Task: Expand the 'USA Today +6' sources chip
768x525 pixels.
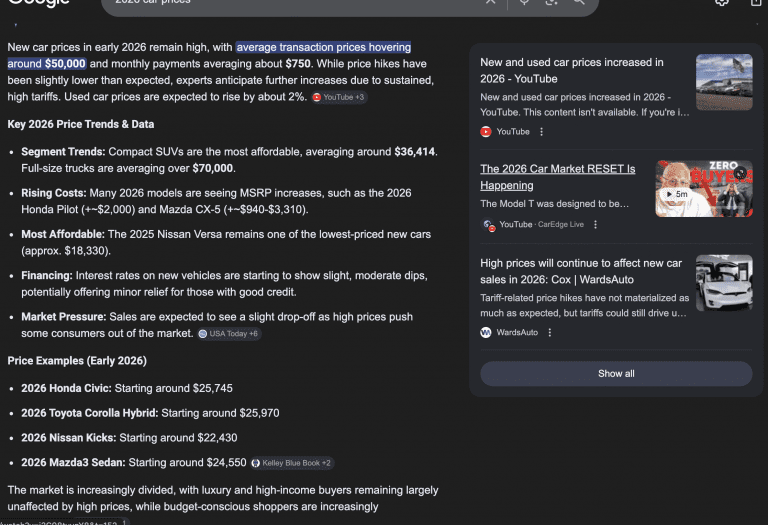Action: click(229, 333)
